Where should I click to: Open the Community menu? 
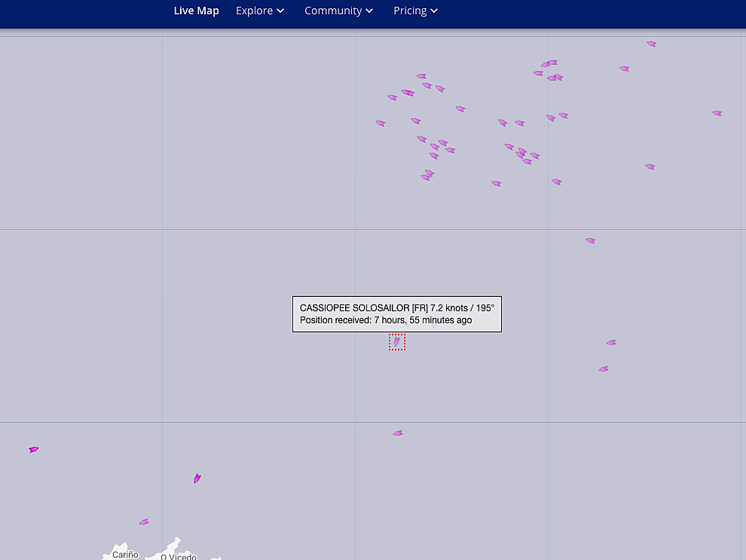point(338,11)
